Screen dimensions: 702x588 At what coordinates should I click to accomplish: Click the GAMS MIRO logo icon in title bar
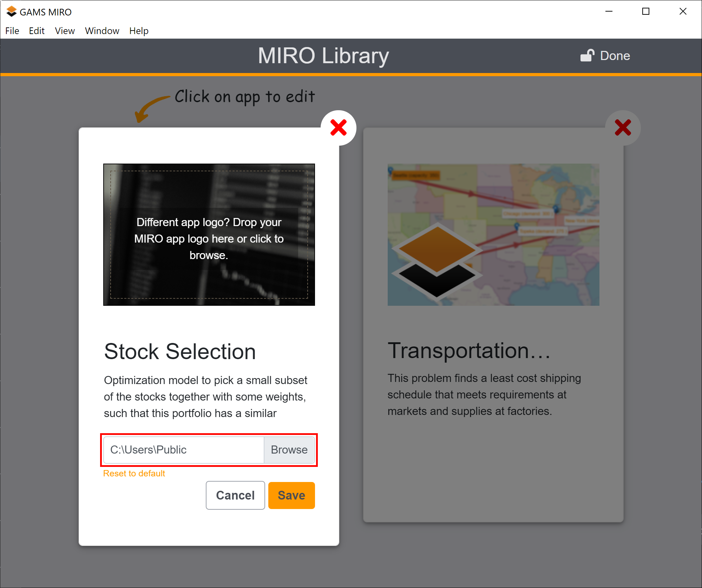(11, 12)
